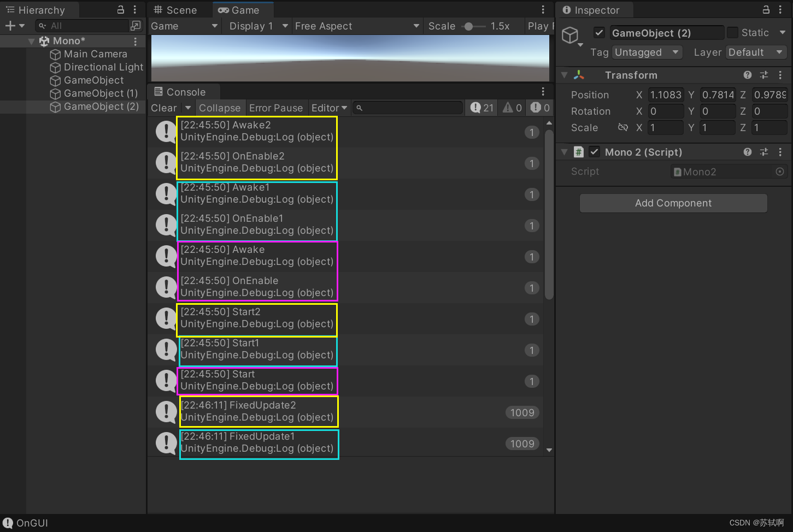Click the Main Camera cube icon in Hierarchy
The image size is (793, 532).
coord(55,54)
